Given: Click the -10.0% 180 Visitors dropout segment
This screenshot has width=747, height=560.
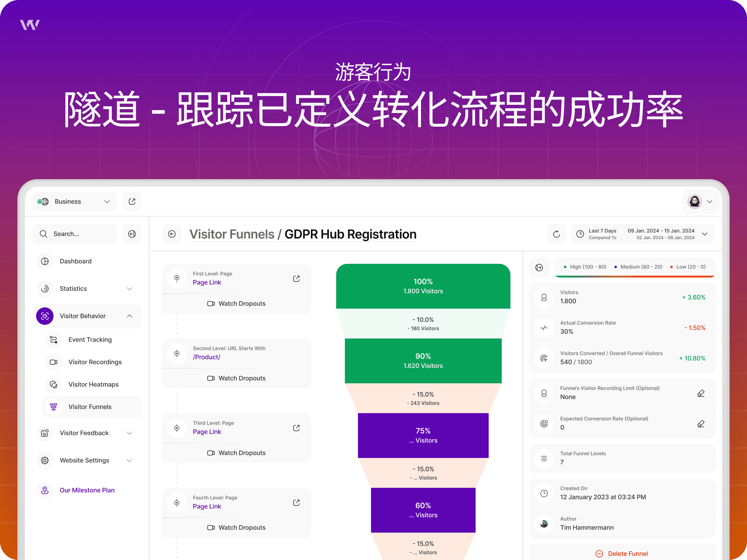Looking at the screenshot, I should point(423,324).
